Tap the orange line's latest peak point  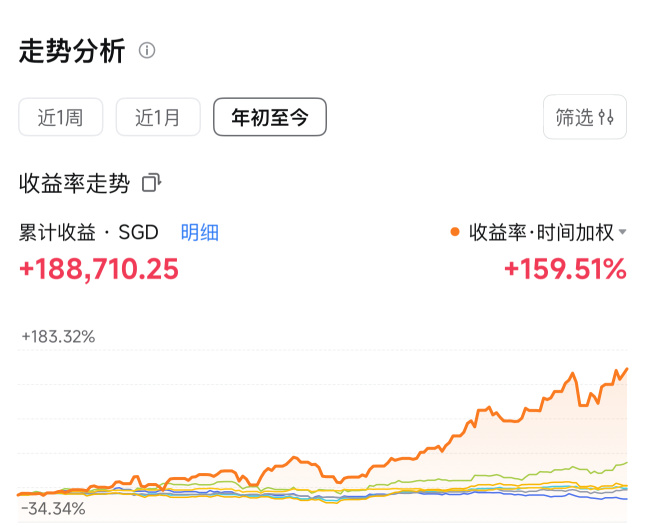coord(627,369)
